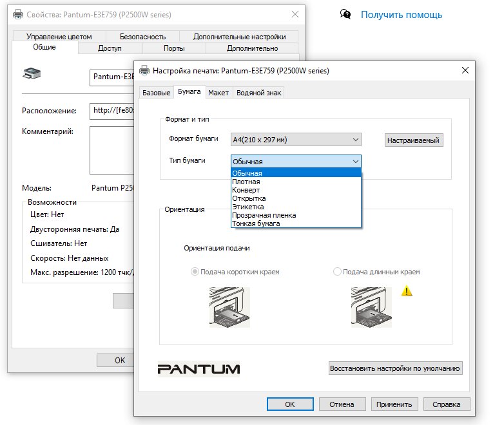Click the Справка button
This screenshot has height=425, width=504.
click(447, 404)
